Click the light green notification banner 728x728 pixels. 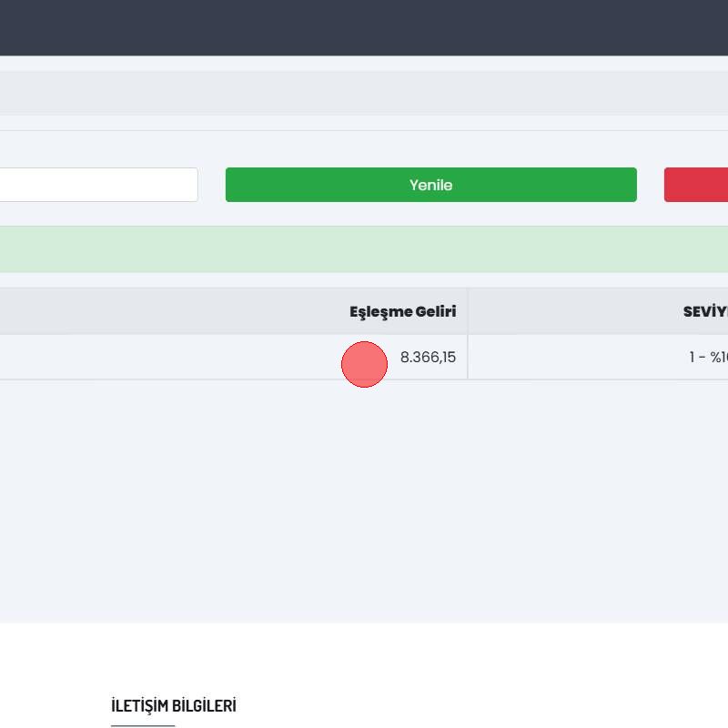coord(364,249)
